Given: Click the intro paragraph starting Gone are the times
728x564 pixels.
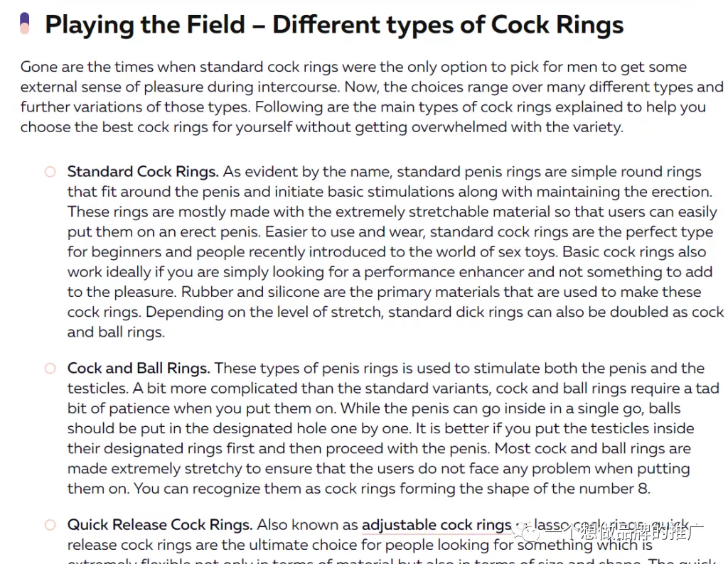Looking at the screenshot, I should click(x=371, y=97).
